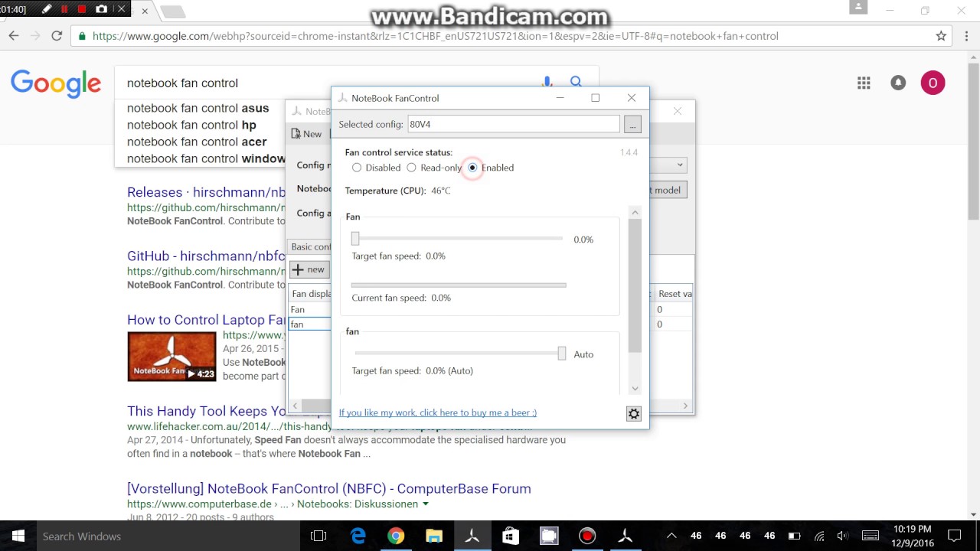Check battery status in tray
The image size is (980, 551).
795,536
